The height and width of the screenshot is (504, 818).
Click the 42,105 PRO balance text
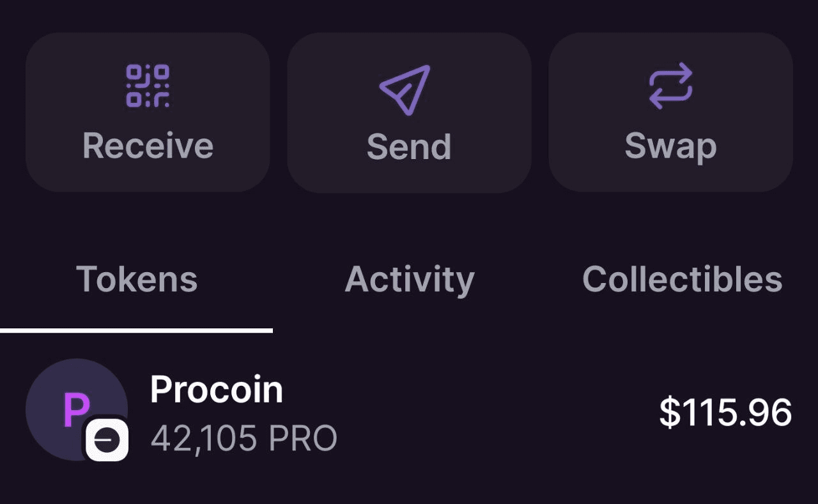click(243, 438)
